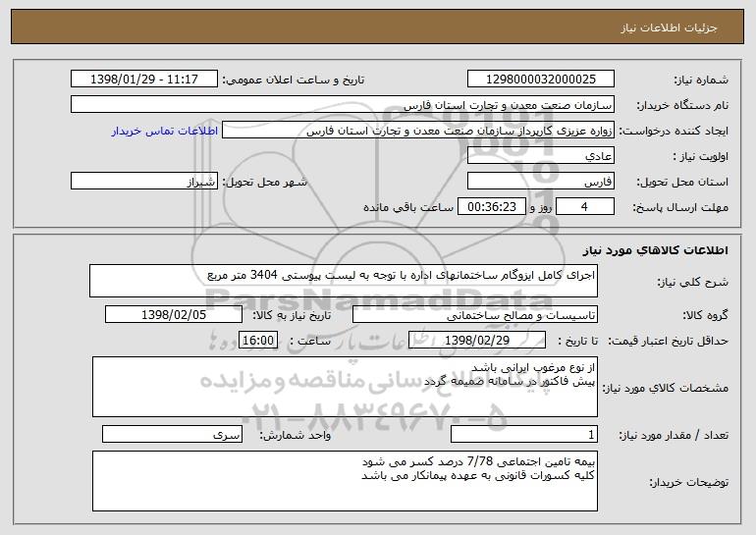
Task: Click the request creator field زواره عزیزی
Action: 418,130
